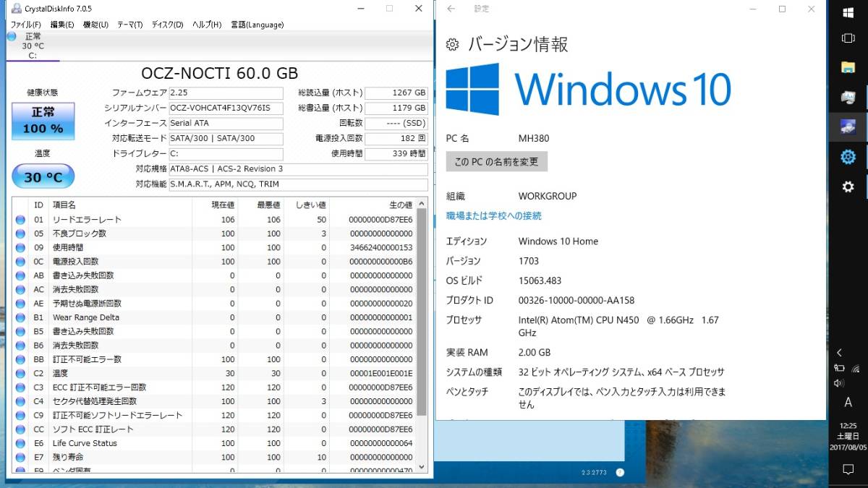Sort the table by ID column header
The image size is (868, 488).
tap(39, 205)
